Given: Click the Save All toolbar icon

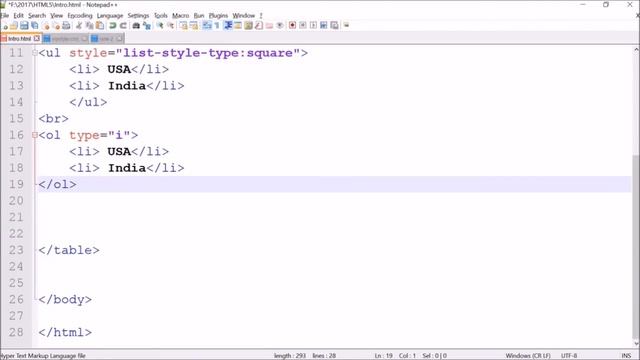Looking at the screenshot, I should pyautogui.click(x=35, y=26).
